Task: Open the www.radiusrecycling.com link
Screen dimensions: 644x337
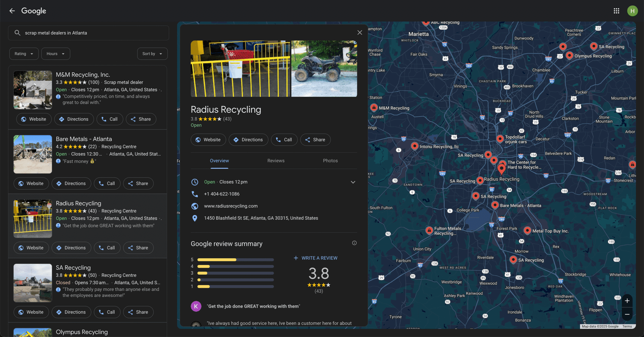Action: [x=231, y=206]
